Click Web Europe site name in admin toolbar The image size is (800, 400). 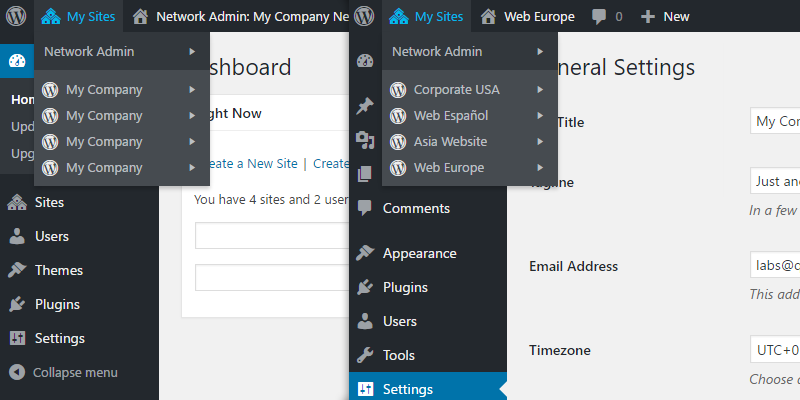539,17
